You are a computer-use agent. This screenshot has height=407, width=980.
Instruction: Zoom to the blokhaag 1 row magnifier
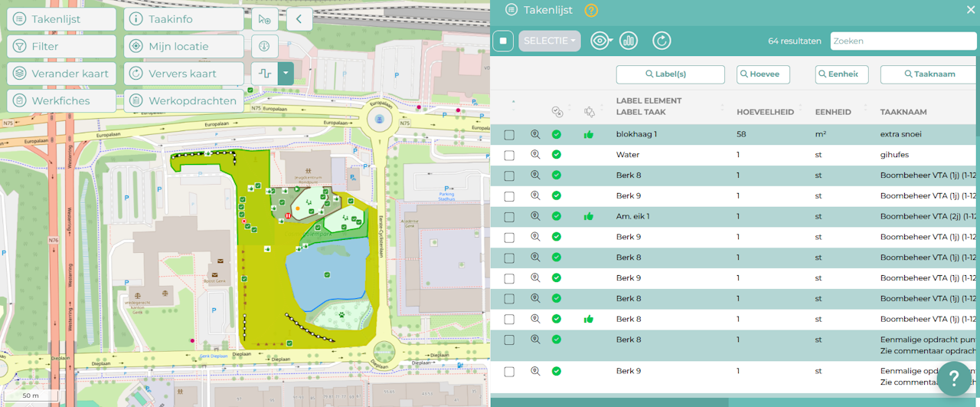pos(535,134)
